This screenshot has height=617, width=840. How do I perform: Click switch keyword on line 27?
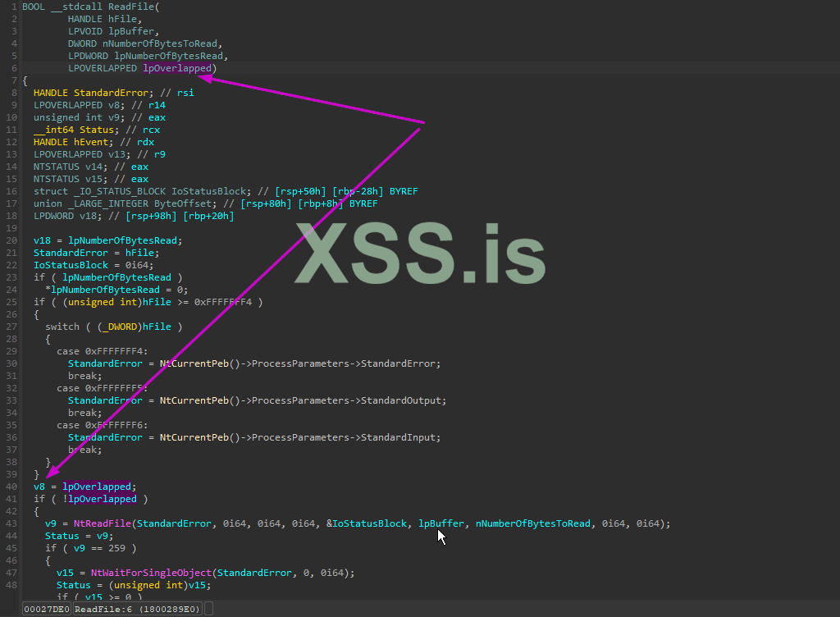click(62, 327)
